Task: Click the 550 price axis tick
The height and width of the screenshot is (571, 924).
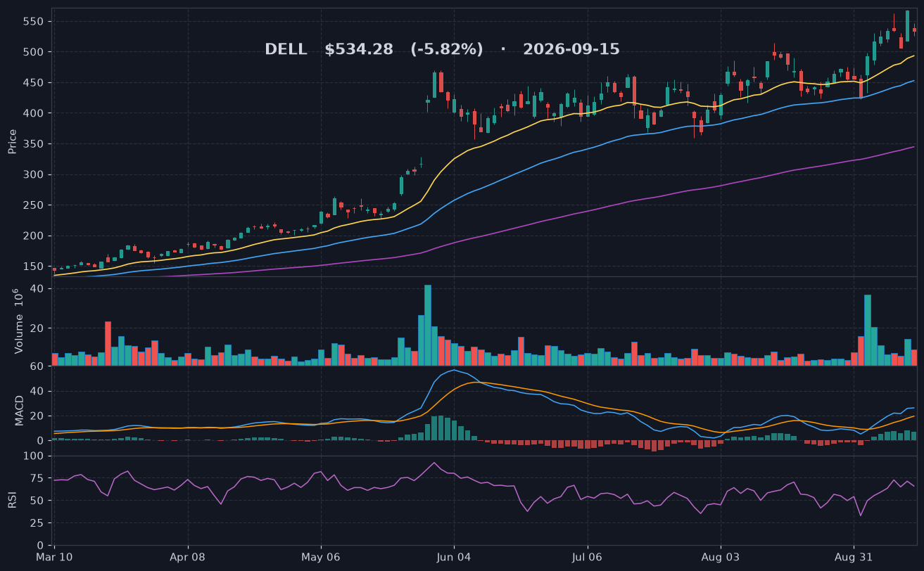Action: pos(34,22)
